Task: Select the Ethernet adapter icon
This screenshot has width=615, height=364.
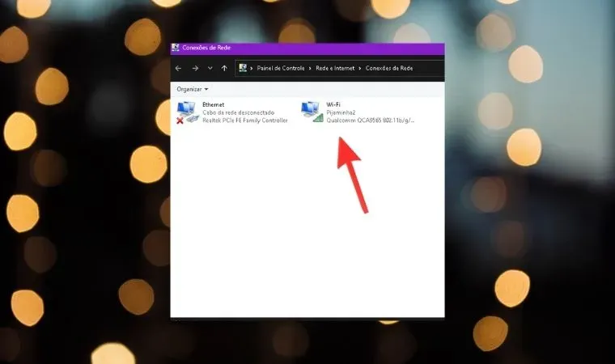Action: coord(187,112)
